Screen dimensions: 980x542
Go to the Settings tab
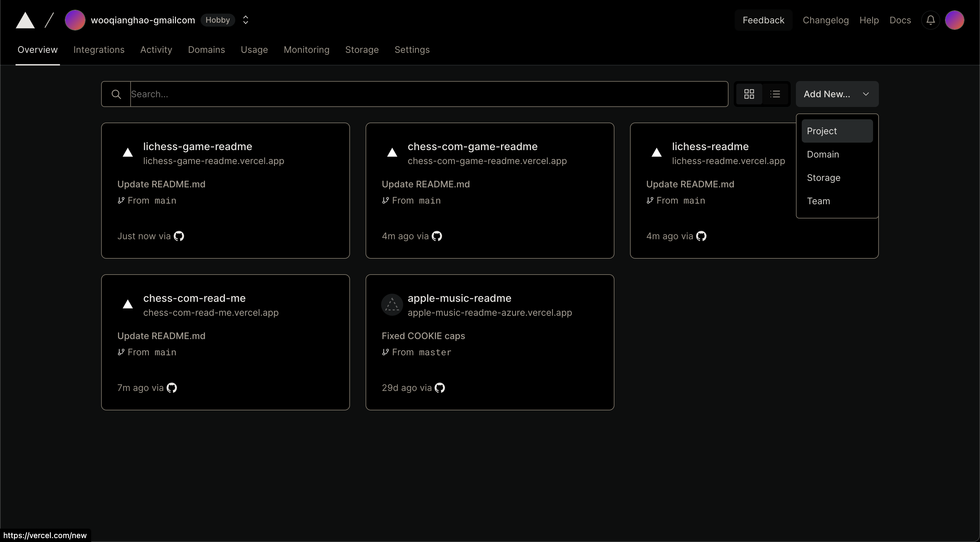[x=412, y=50]
